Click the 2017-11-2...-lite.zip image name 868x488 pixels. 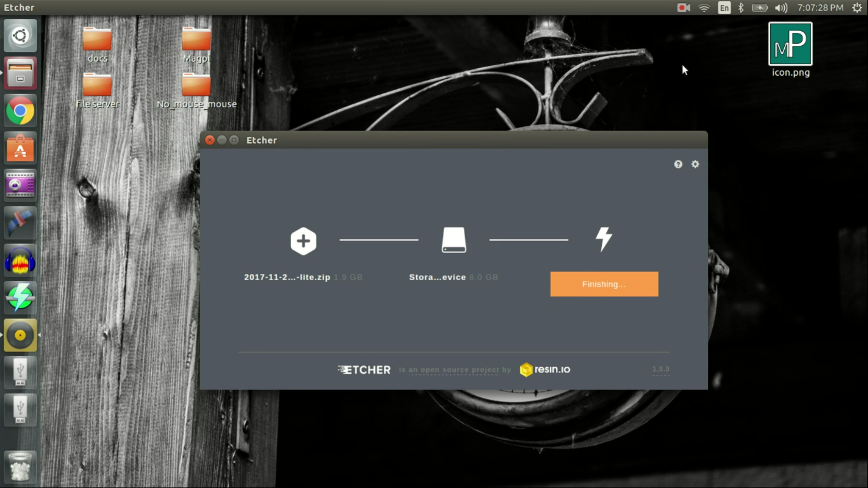pyautogui.click(x=287, y=277)
